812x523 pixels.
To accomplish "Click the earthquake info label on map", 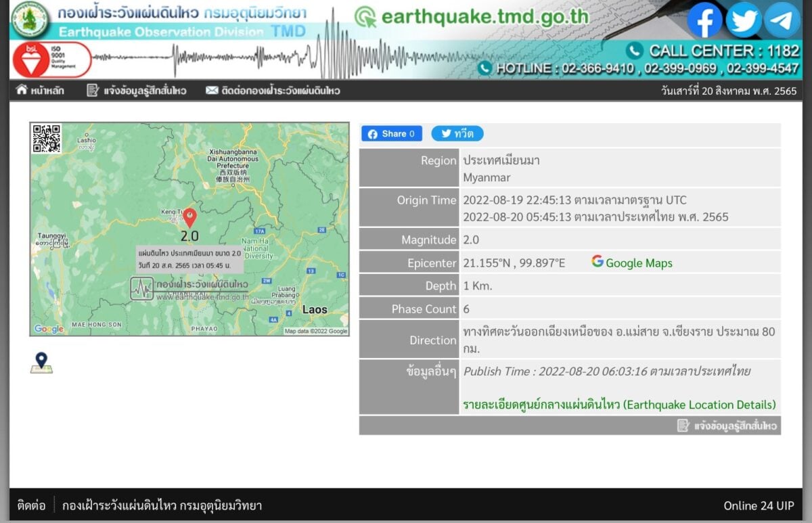I will pos(189,258).
